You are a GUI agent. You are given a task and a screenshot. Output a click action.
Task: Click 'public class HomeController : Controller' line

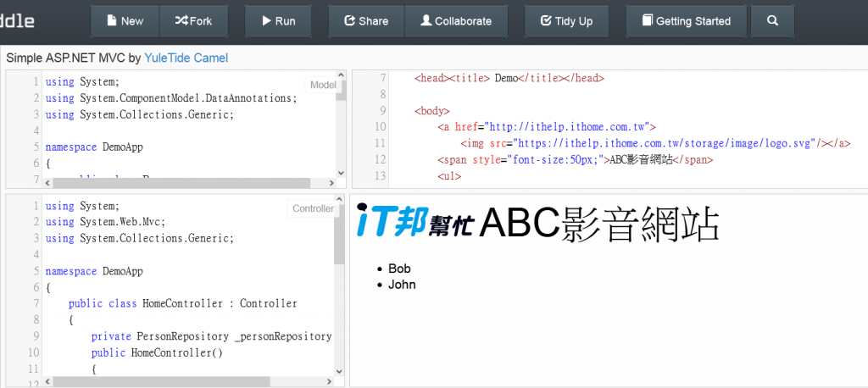(x=183, y=304)
